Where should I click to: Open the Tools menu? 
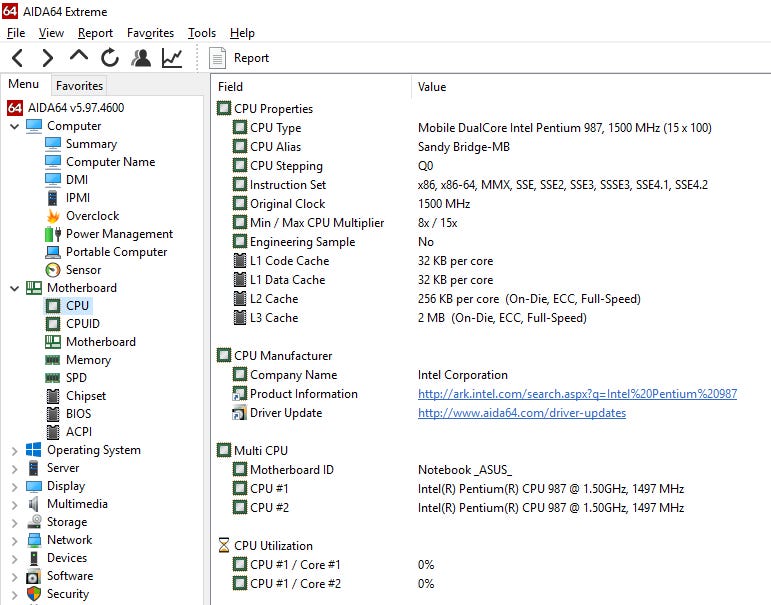pos(201,33)
